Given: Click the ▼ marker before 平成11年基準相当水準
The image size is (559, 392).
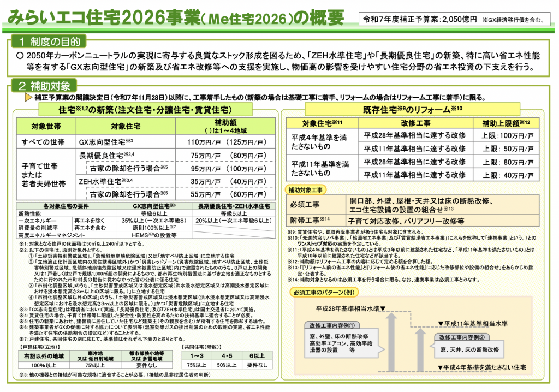Looking at the screenshot, I should [440, 323].
